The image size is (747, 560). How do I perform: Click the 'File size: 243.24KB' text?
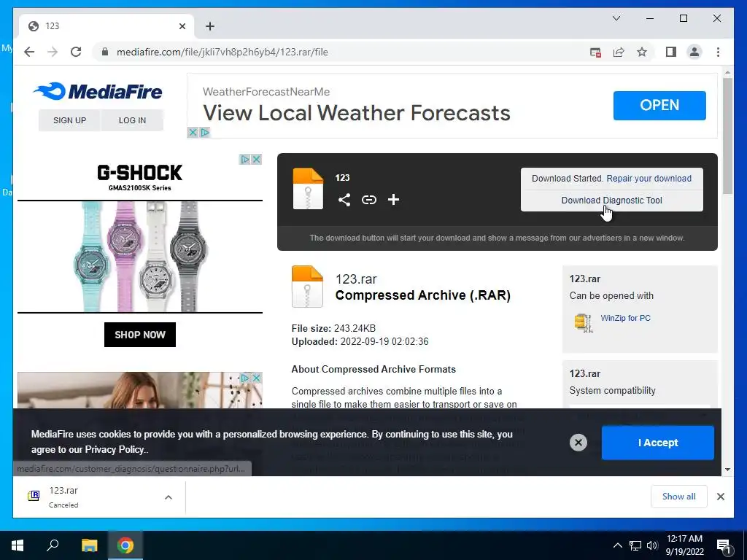point(333,328)
